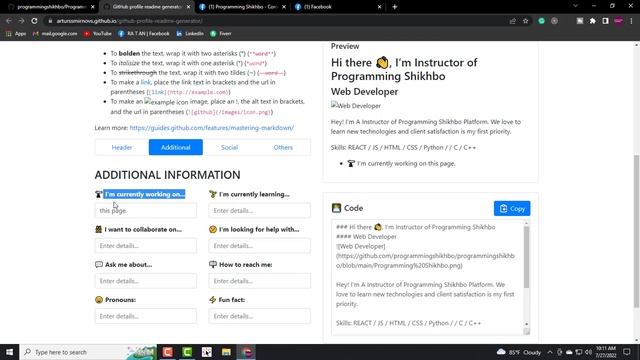This screenshot has width=640, height=360.
Task: Click the example 'link' hyperlink in tips
Action: [146, 82]
